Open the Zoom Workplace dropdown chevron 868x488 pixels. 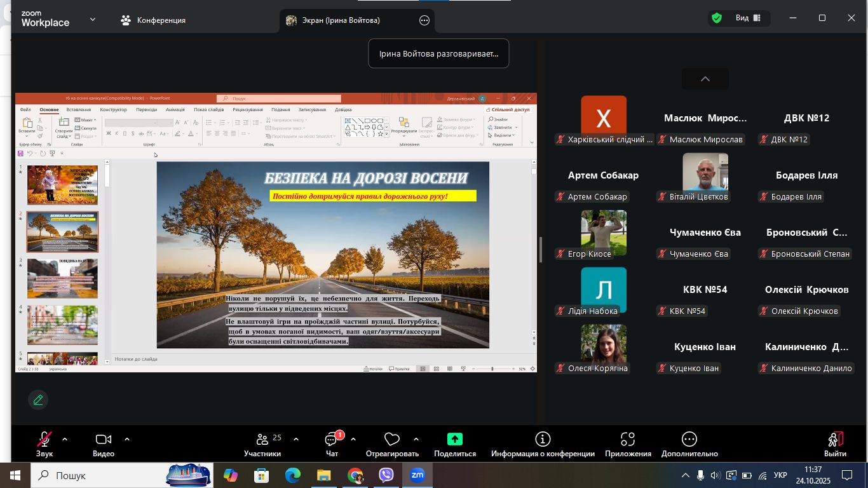93,20
